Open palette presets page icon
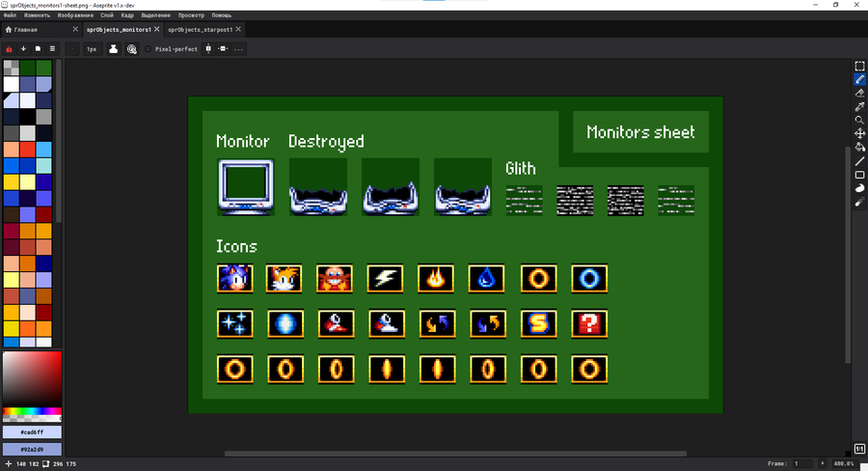 point(38,49)
